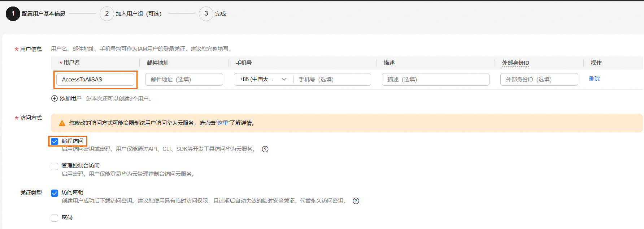The image size is (644, 229).
Task: Click the help icon beside 编程访问 description
Action: point(265,149)
